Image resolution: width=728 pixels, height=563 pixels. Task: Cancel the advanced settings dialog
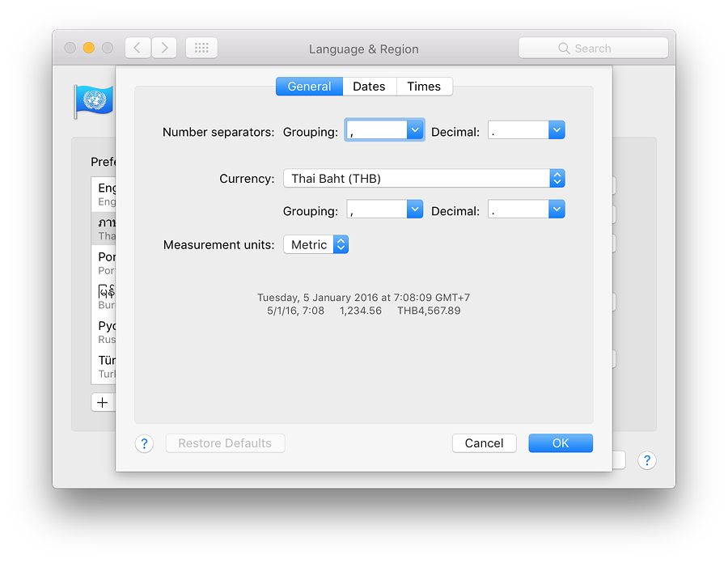pyautogui.click(x=485, y=443)
